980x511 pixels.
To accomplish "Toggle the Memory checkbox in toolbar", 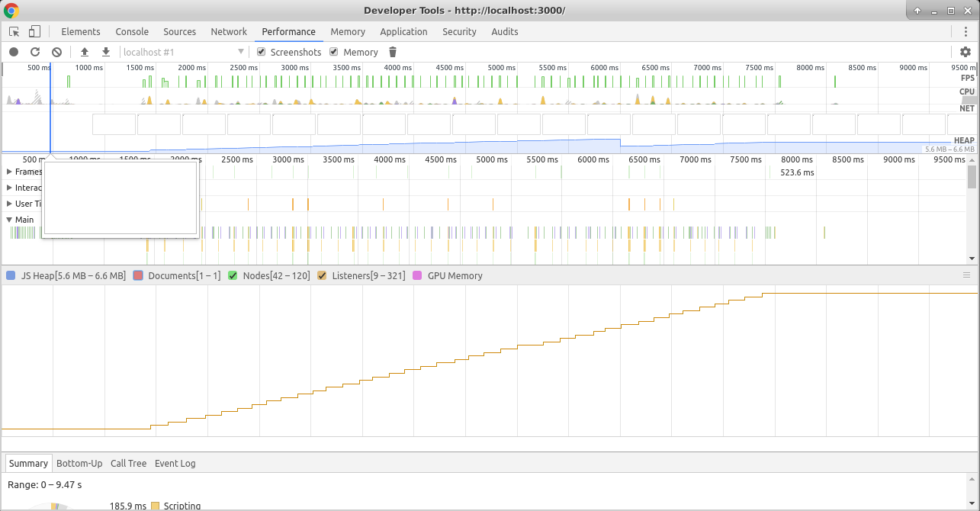I will tap(334, 52).
